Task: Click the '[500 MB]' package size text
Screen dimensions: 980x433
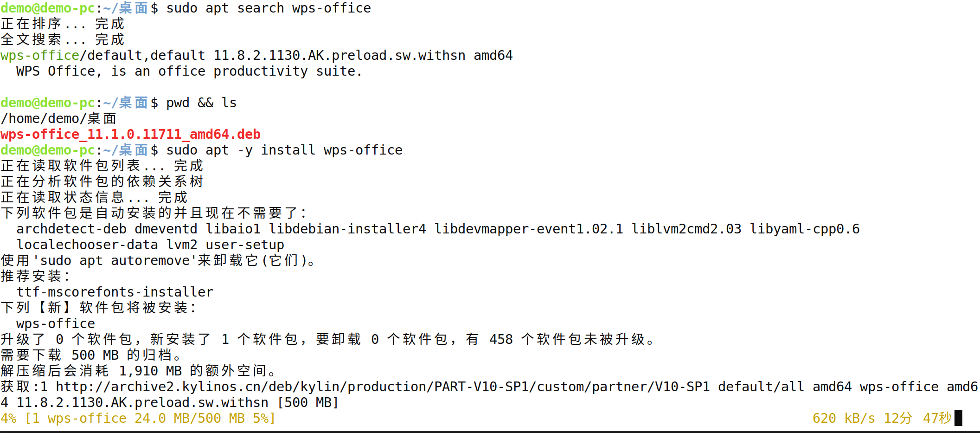Action: (308, 403)
